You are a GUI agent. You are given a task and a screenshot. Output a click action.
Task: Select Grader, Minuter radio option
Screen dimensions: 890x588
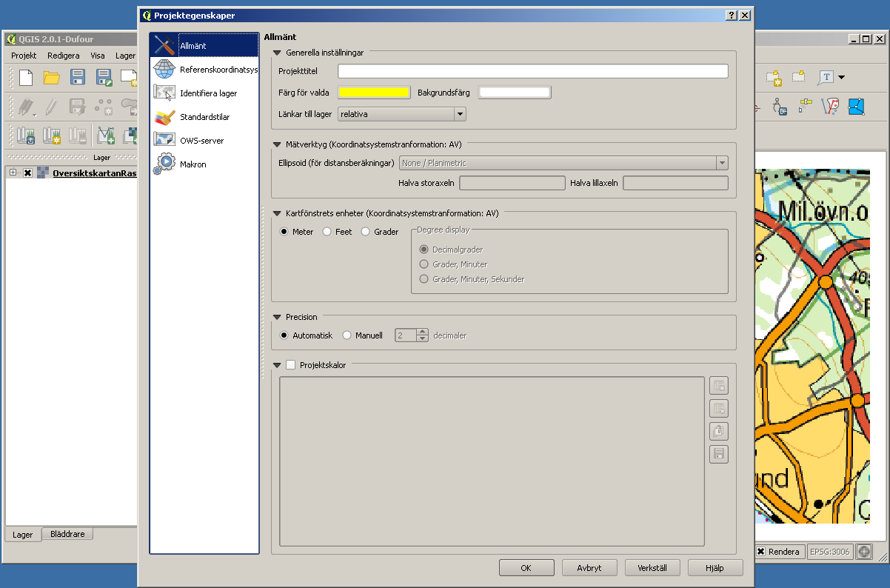[424, 264]
